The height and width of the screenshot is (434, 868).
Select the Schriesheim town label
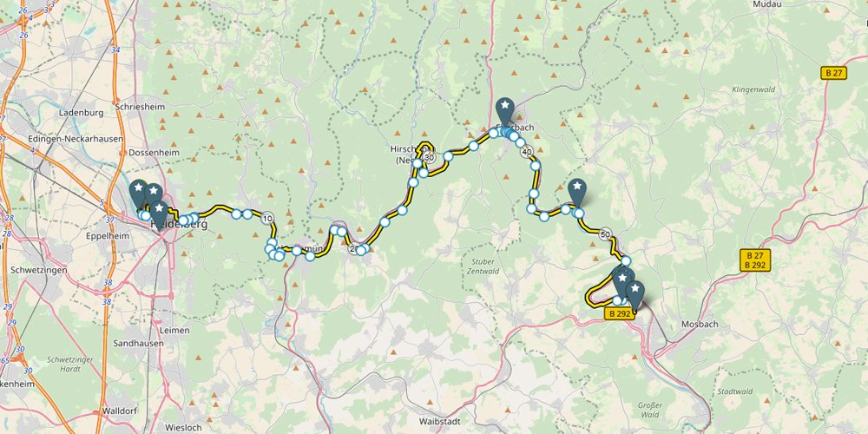[x=141, y=107]
